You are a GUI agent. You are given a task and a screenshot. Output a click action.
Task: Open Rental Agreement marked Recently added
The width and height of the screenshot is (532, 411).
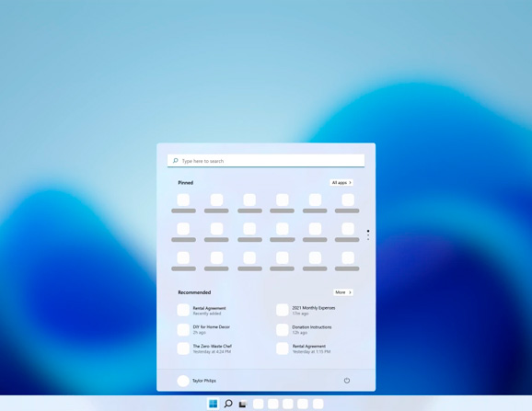(202, 311)
